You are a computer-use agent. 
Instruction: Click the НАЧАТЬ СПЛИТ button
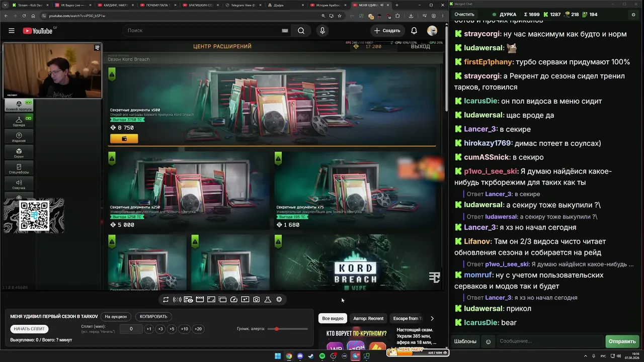[x=30, y=329]
